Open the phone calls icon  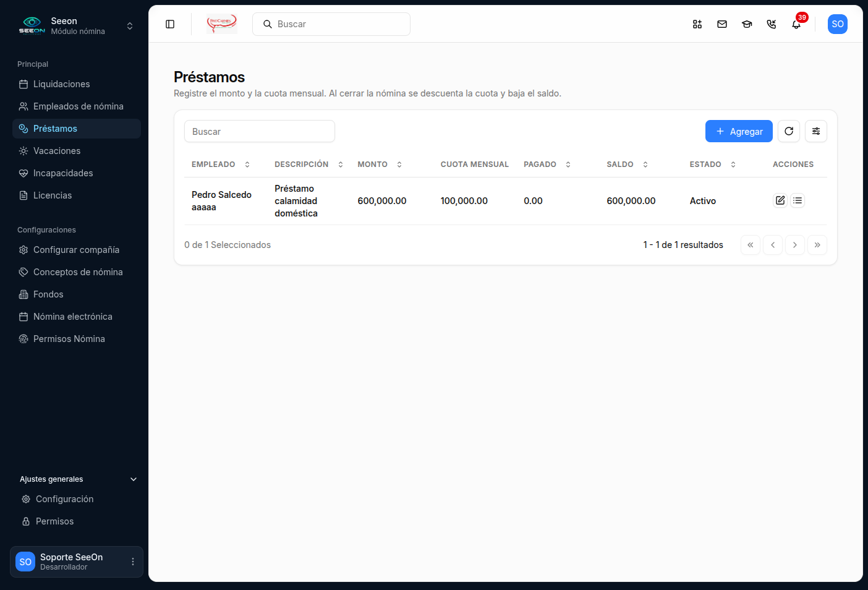(772, 24)
